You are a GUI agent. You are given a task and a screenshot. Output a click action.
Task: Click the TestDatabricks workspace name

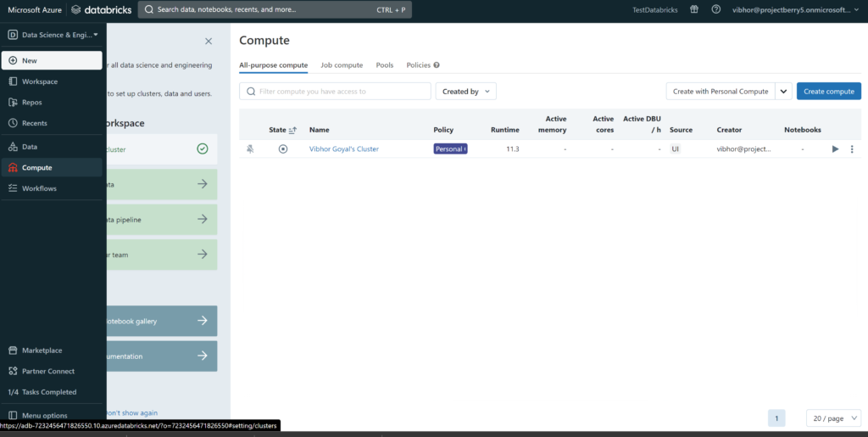tap(655, 10)
